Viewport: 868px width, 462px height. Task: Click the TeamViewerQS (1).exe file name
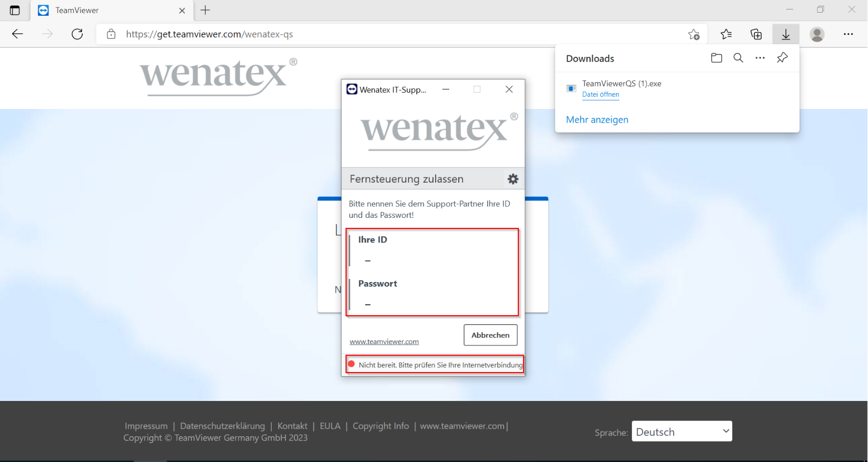coord(622,84)
